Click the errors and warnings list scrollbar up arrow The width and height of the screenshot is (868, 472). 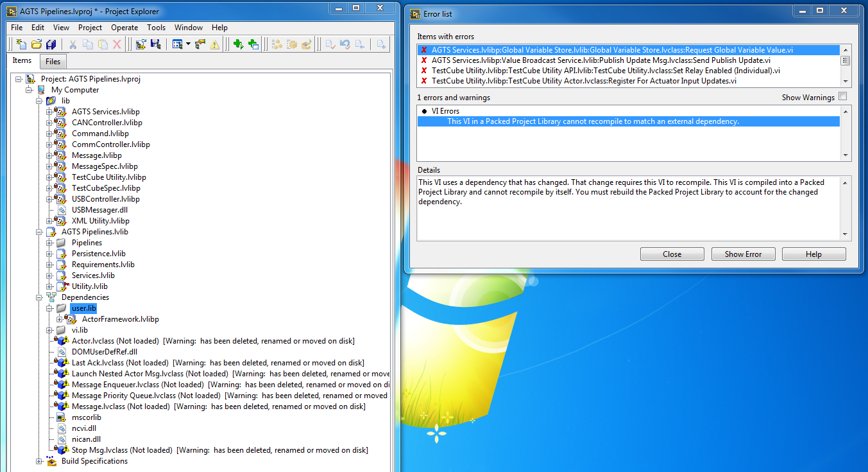[846, 112]
